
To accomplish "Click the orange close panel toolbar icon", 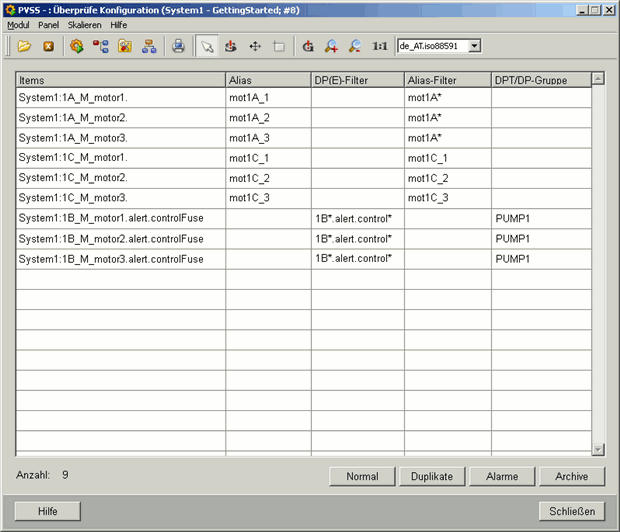I will 48,46.
